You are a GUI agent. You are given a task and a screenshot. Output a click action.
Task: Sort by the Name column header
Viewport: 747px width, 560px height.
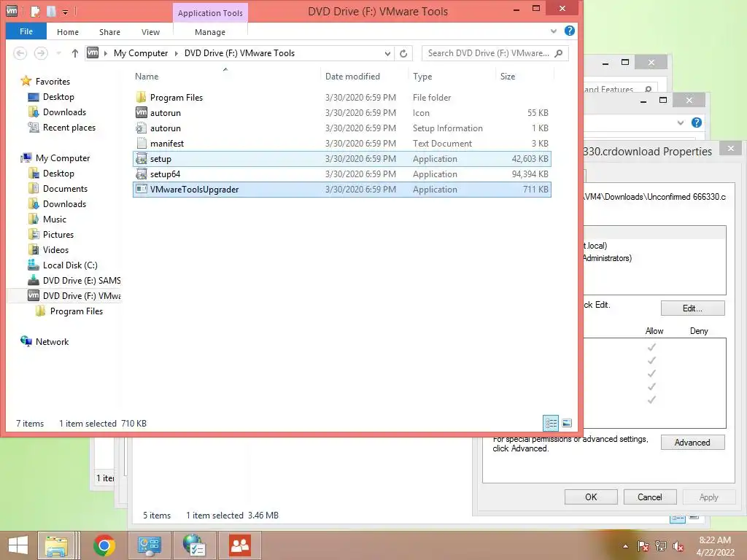coord(147,76)
